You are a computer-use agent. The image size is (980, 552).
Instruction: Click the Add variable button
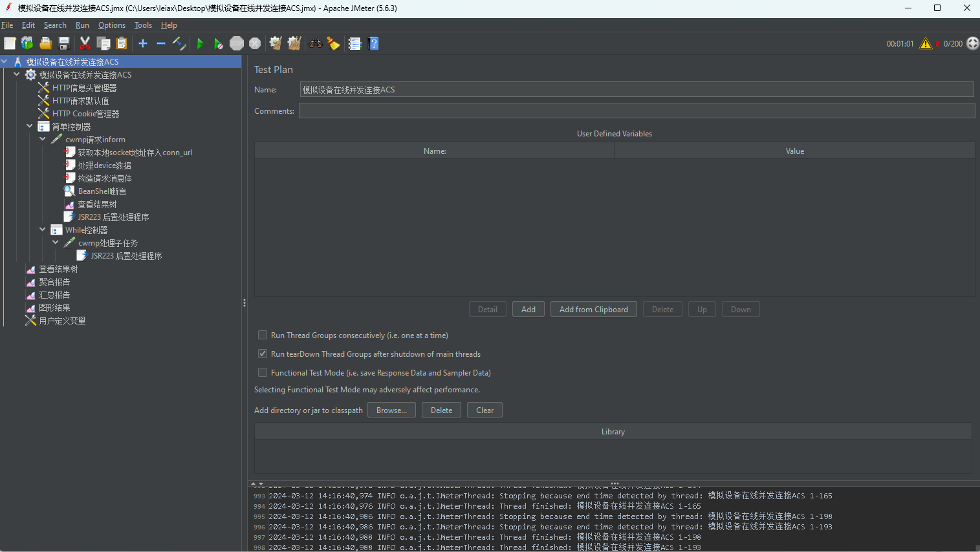[528, 309]
